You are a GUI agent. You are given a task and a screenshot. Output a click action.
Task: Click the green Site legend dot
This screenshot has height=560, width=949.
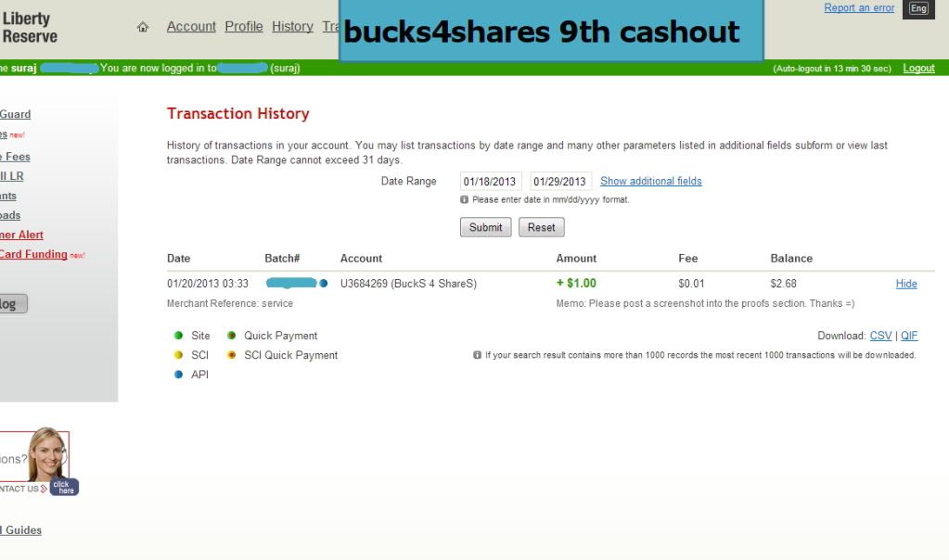coord(178,335)
